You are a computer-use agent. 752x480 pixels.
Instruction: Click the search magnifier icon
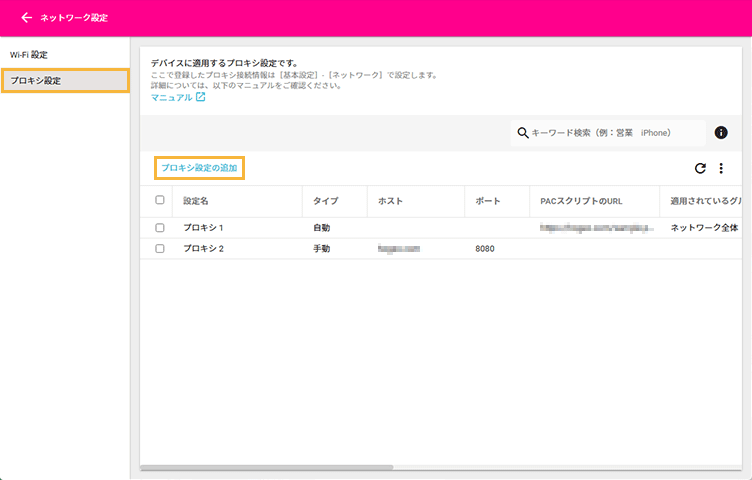coord(523,133)
